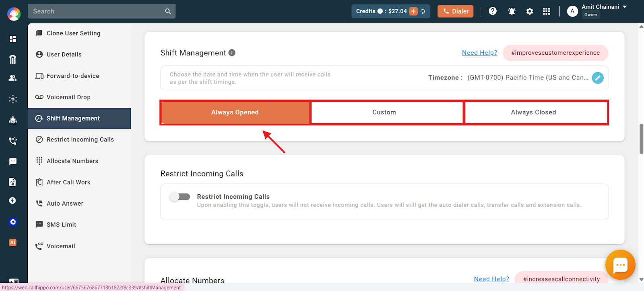Open the apps grid icon in top bar

[546, 11]
